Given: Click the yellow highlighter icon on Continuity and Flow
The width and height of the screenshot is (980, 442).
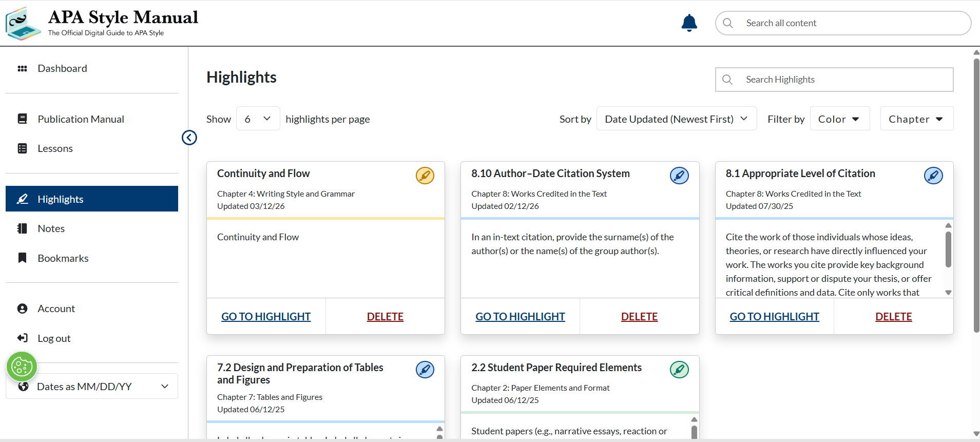Looking at the screenshot, I should point(425,176).
